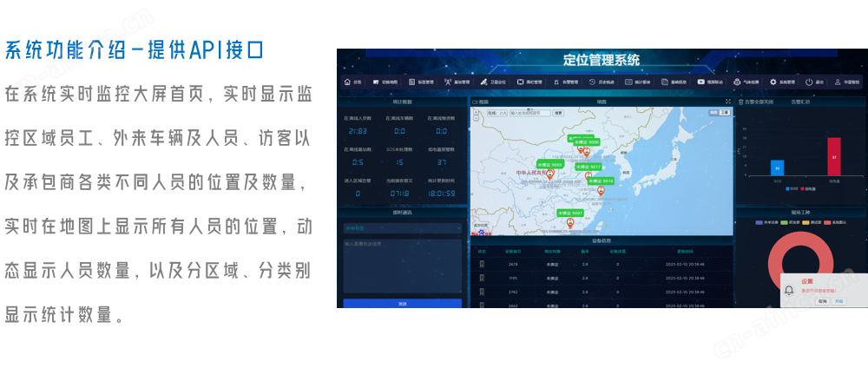Viewport: 868px width, 368px height.
Task: Open the 总览 home overview icon
Action: (346, 82)
